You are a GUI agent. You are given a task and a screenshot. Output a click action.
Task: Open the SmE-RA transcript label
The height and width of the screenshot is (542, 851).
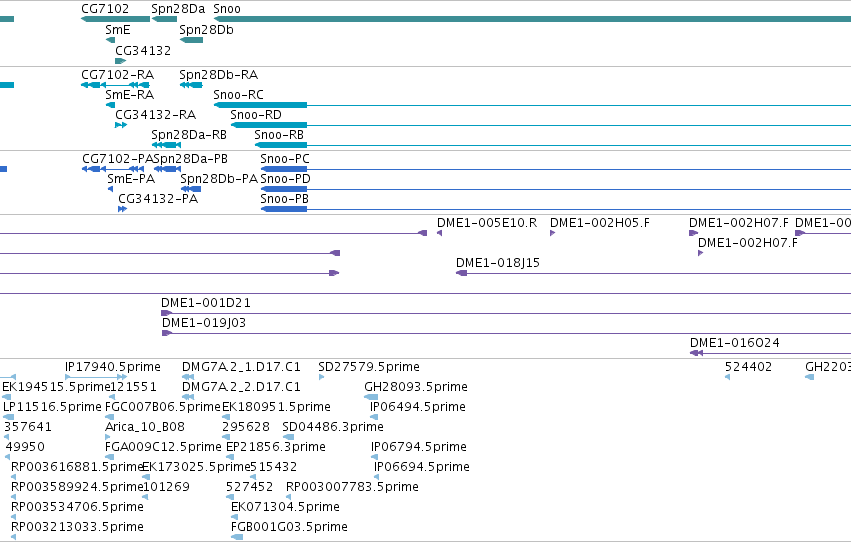click(x=130, y=95)
